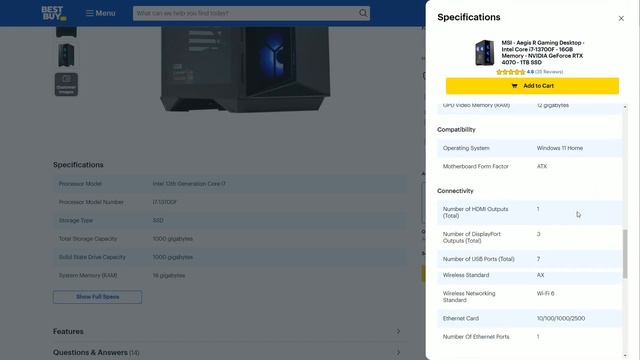Select the Customer Images thumbnail

(66, 84)
